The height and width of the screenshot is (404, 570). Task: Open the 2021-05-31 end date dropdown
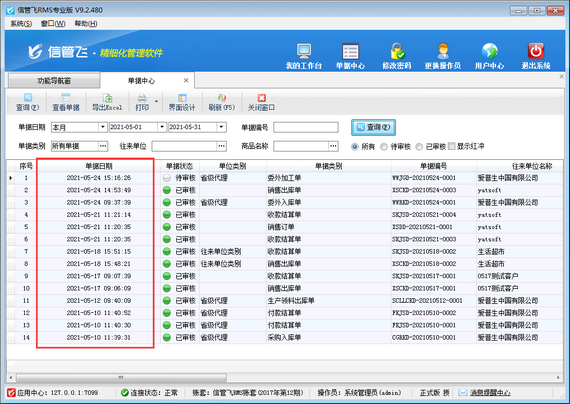tap(221, 127)
